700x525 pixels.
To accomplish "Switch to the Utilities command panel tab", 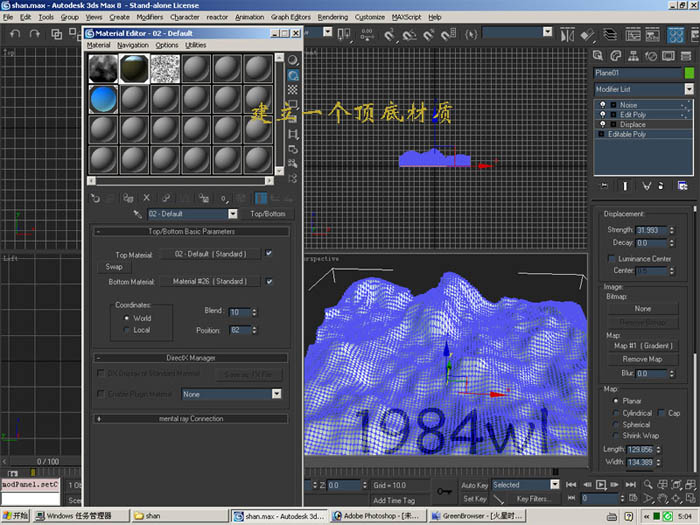I will pyautogui.click(x=686, y=56).
